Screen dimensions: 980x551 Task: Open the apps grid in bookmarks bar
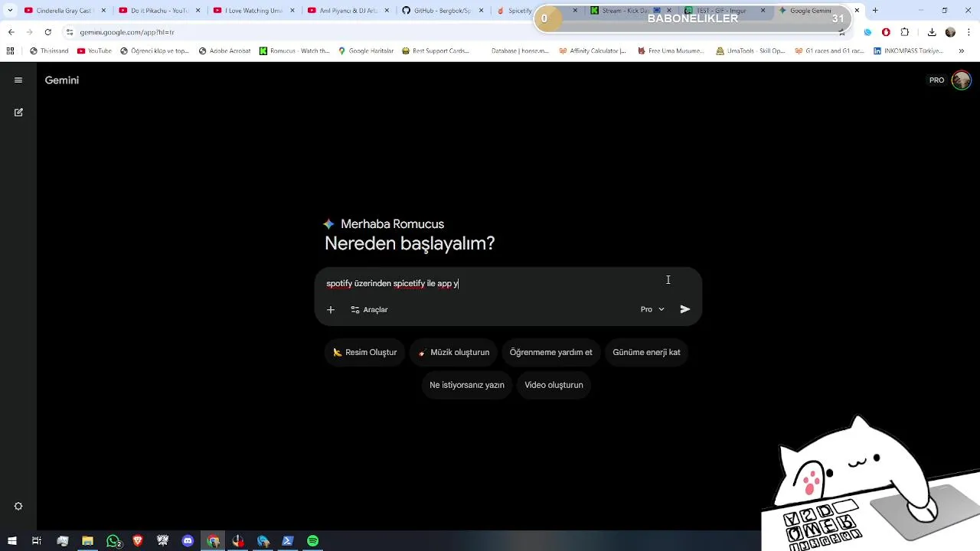(x=10, y=51)
